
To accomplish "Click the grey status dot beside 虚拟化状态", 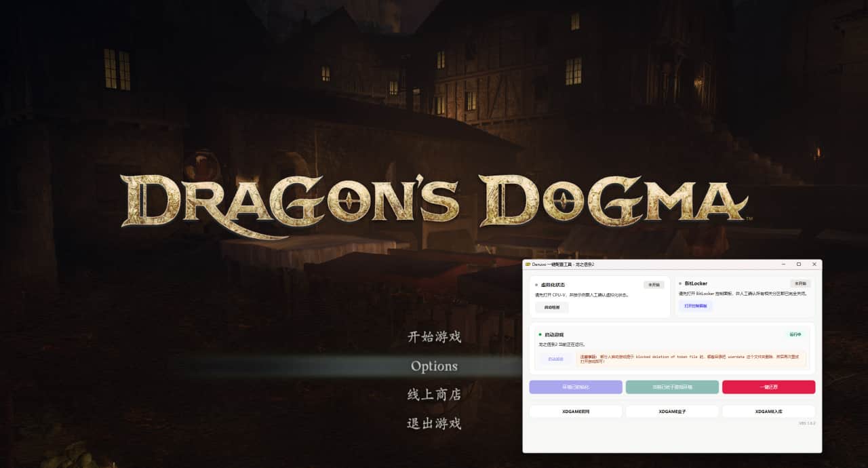I will 536,285.
